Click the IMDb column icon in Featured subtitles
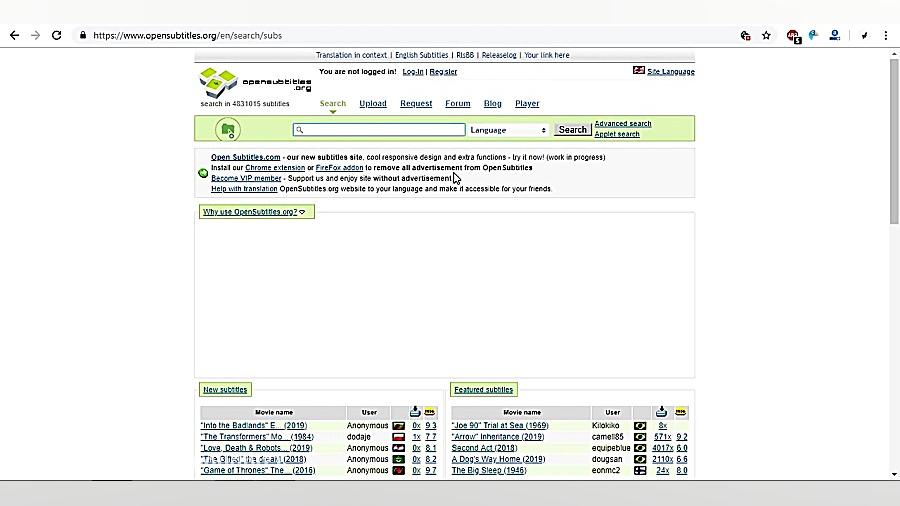Viewport: 900px width, 506px height. click(681, 412)
